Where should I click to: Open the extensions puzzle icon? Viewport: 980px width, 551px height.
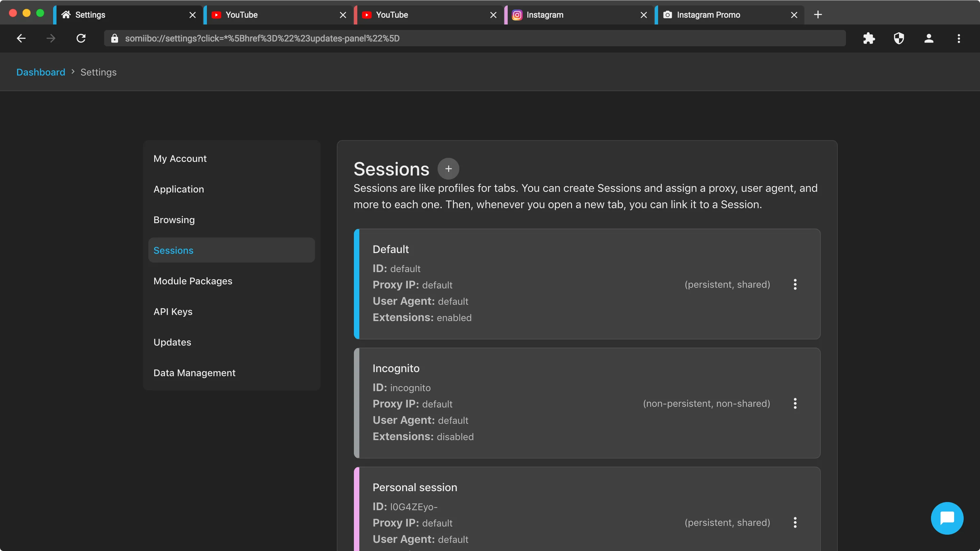869,38
